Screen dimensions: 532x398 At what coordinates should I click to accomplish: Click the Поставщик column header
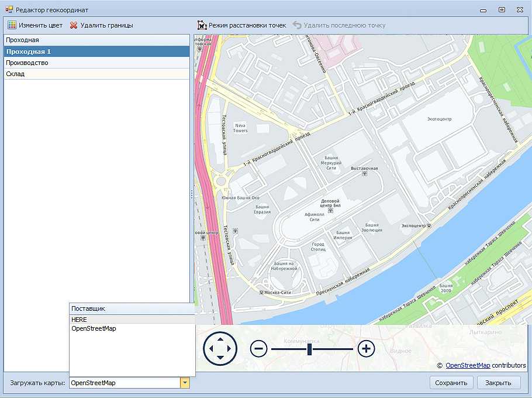[x=132, y=308]
